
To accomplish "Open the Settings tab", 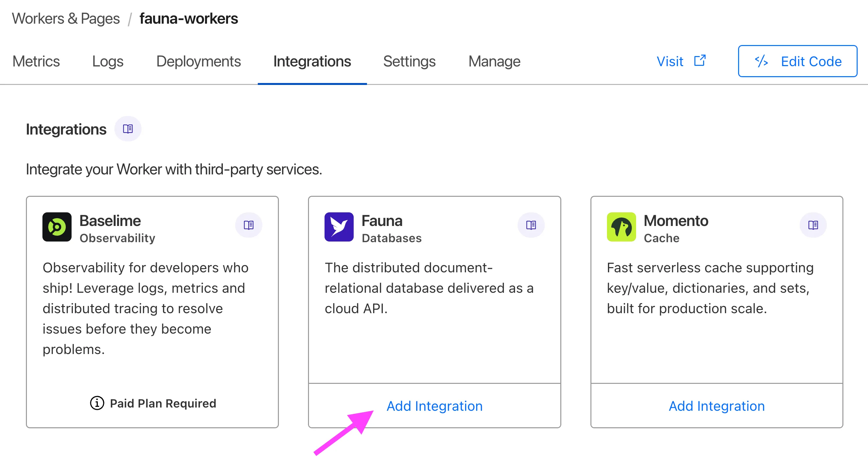I will (409, 61).
